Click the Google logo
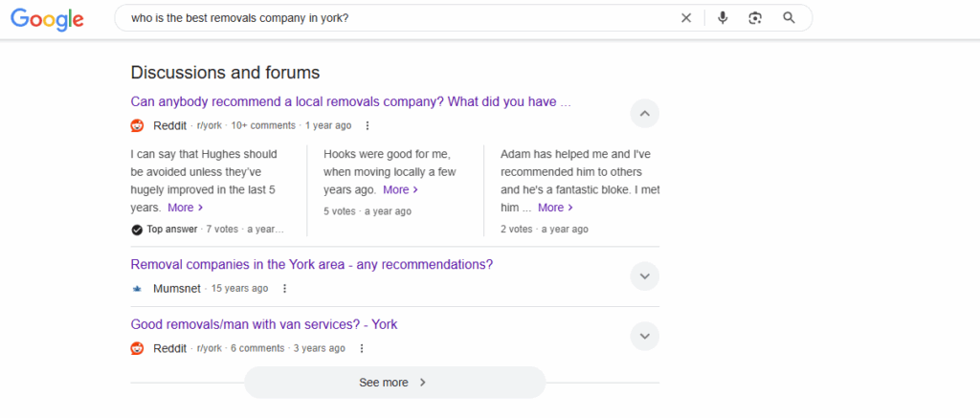The width and height of the screenshot is (980, 418). click(47, 19)
